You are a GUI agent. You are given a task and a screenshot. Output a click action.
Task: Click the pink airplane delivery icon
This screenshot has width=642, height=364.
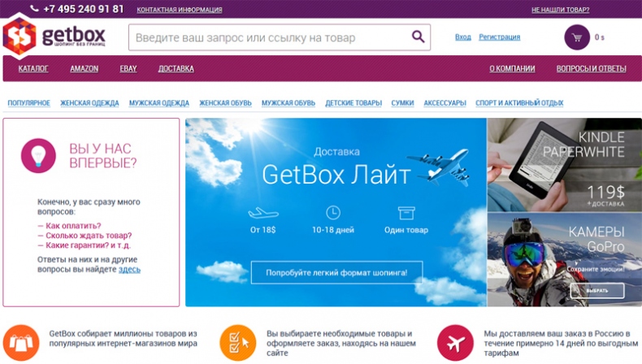click(x=455, y=343)
